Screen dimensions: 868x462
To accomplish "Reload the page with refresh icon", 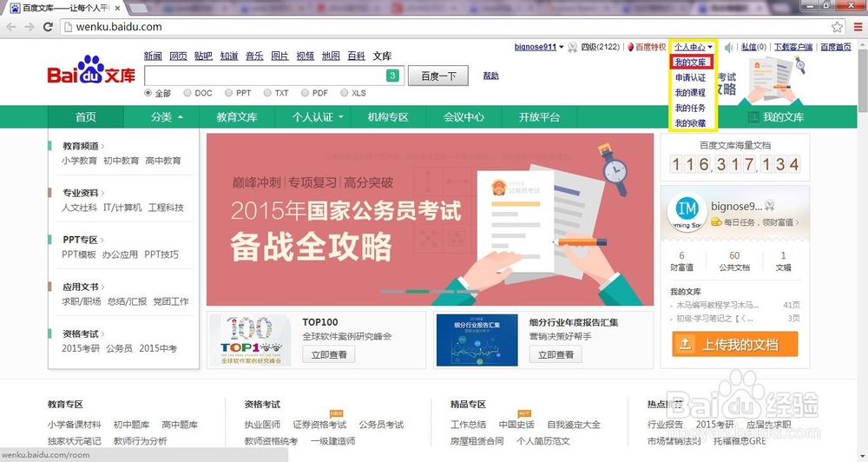I will (48, 27).
